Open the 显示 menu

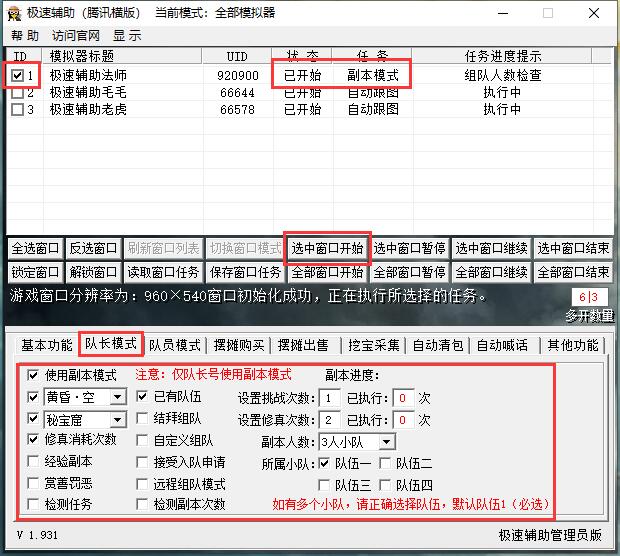(127, 36)
